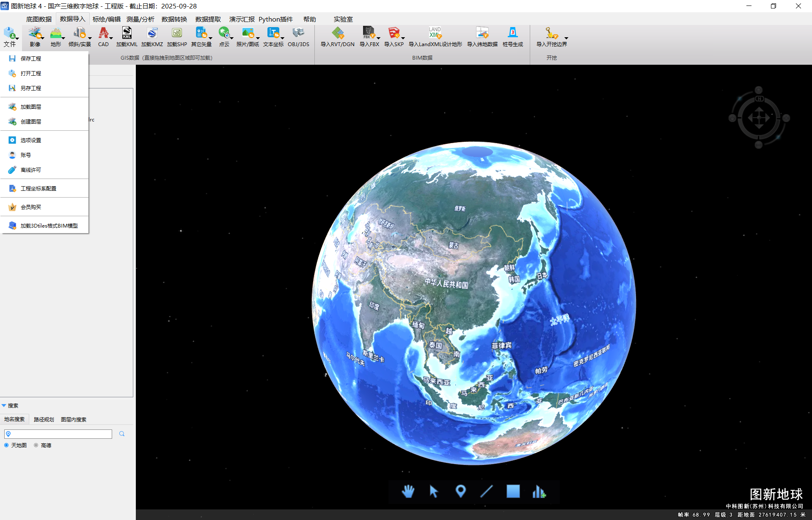Image resolution: width=812 pixels, height=520 pixels.
Task: Switch to the 路径规划 search tab
Action: point(44,419)
